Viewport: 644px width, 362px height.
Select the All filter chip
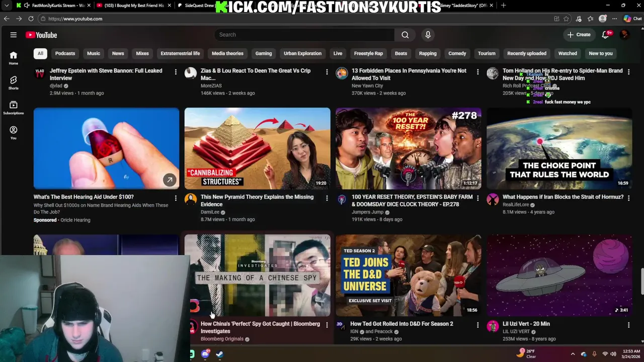(x=40, y=53)
